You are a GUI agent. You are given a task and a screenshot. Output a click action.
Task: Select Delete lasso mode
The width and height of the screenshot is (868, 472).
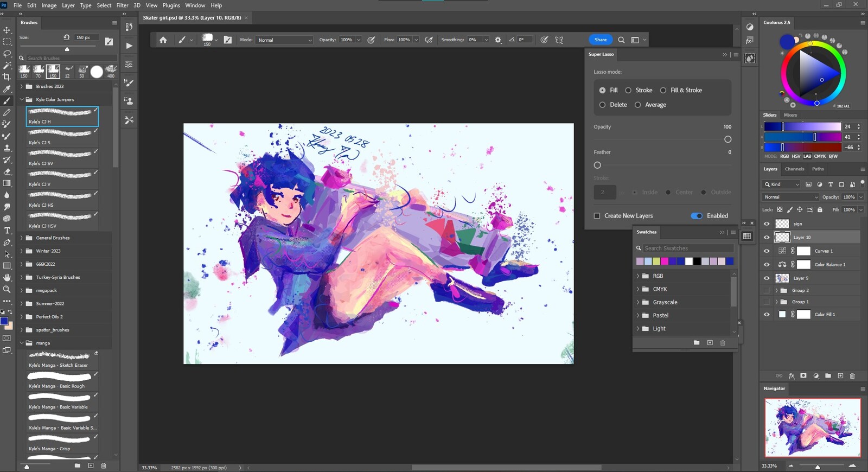[602, 105]
